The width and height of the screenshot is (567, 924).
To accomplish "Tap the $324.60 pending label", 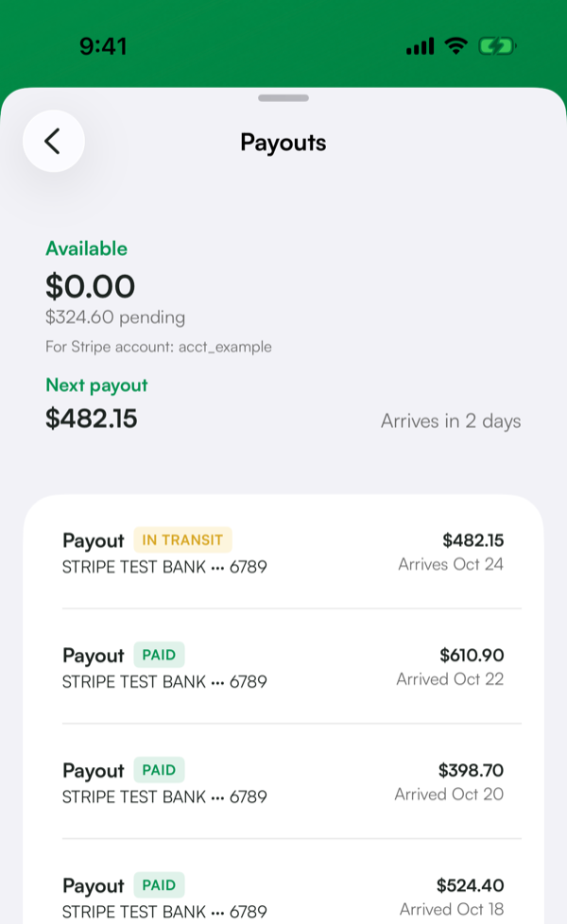I will [115, 317].
